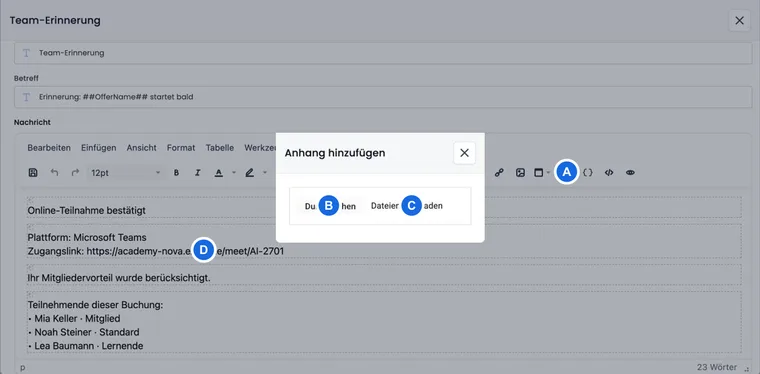
Task: Click the Team-Erinnerung name input field
Action: click(x=383, y=53)
